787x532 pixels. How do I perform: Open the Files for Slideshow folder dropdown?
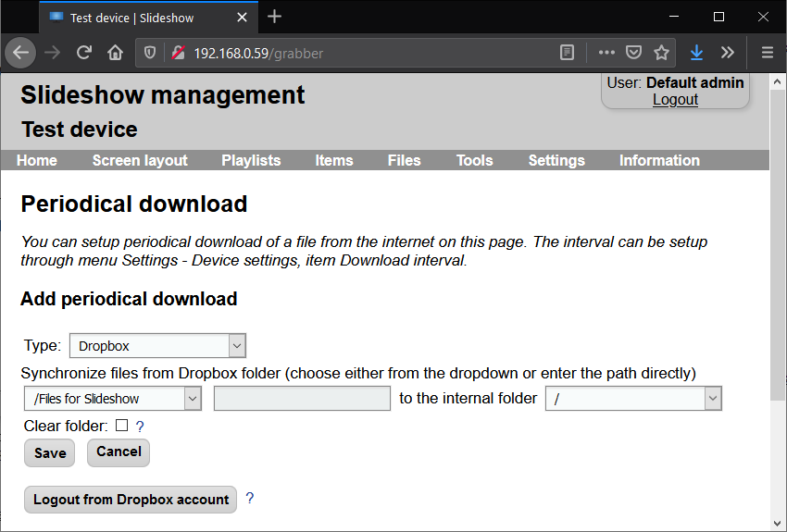click(113, 399)
